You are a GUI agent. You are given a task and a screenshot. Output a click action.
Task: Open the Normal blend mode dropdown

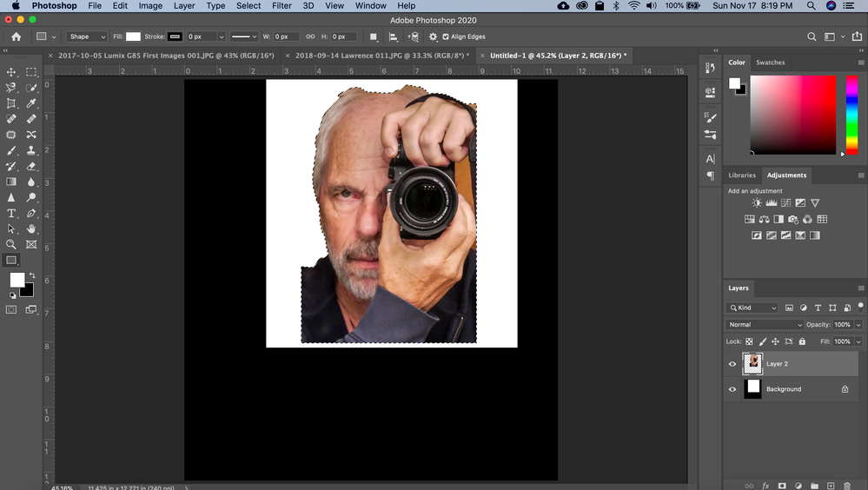tap(765, 325)
